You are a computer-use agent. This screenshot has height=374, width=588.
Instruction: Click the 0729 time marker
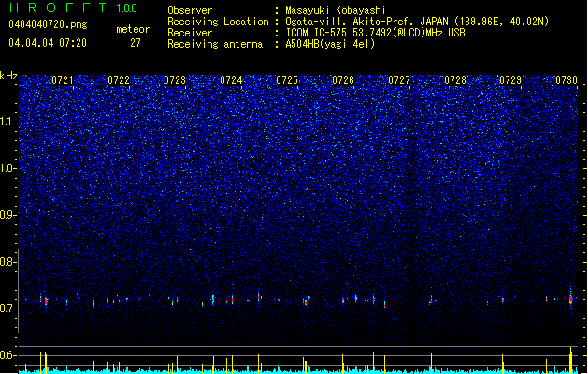point(510,80)
